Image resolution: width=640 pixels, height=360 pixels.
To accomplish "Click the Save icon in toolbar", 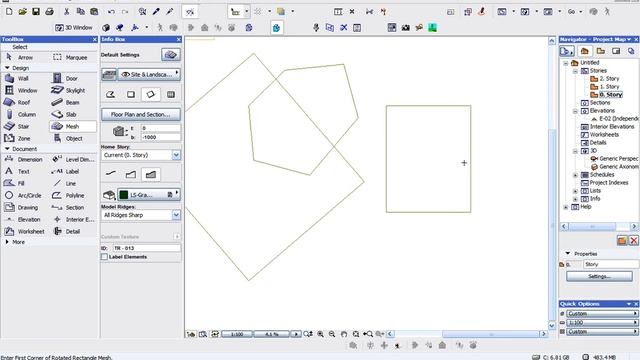I will (36, 11).
